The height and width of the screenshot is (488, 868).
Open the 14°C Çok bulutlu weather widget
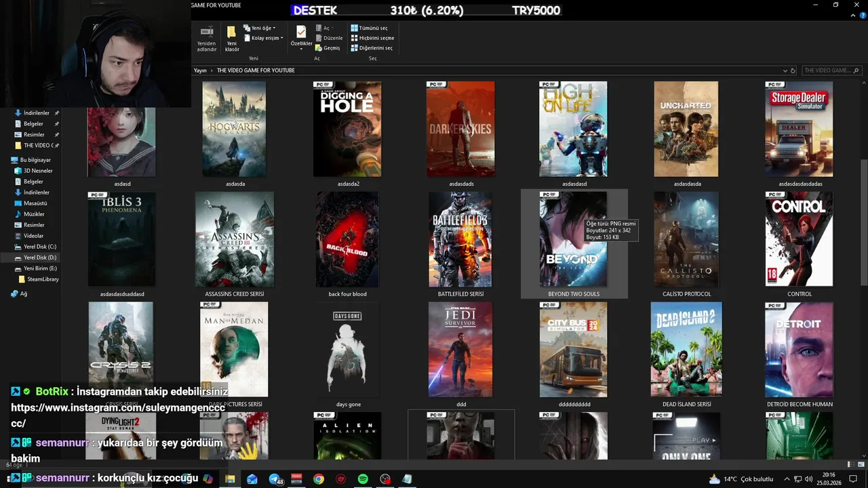coord(741,479)
